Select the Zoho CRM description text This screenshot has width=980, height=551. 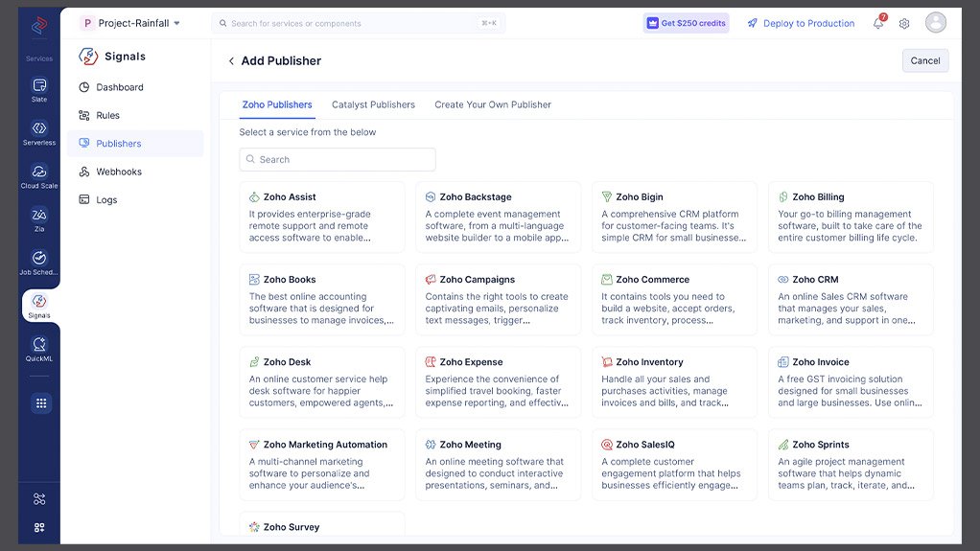coord(847,308)
